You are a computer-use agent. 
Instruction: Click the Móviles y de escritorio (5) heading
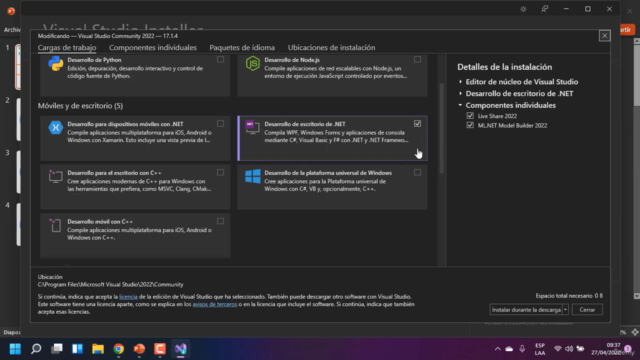tap(80, 106)
